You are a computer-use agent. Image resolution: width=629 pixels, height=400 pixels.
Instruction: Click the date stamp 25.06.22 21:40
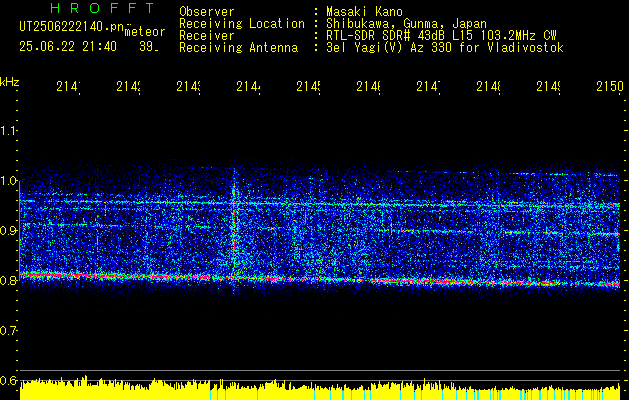[68, 47]
